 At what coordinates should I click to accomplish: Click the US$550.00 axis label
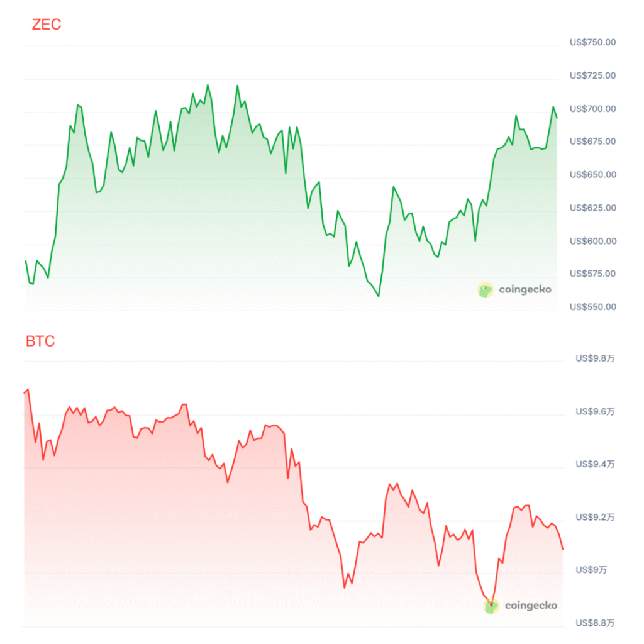(x=592, y=307)
